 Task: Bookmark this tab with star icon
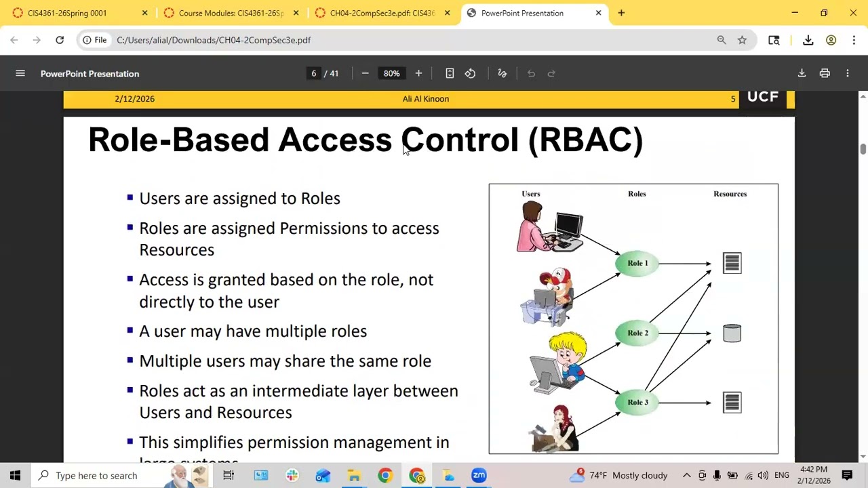742,40
